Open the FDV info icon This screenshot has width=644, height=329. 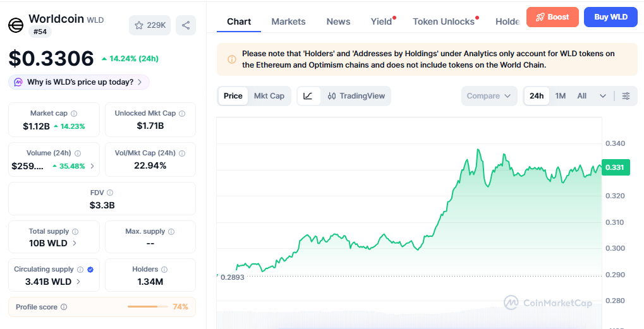[110, 193]
